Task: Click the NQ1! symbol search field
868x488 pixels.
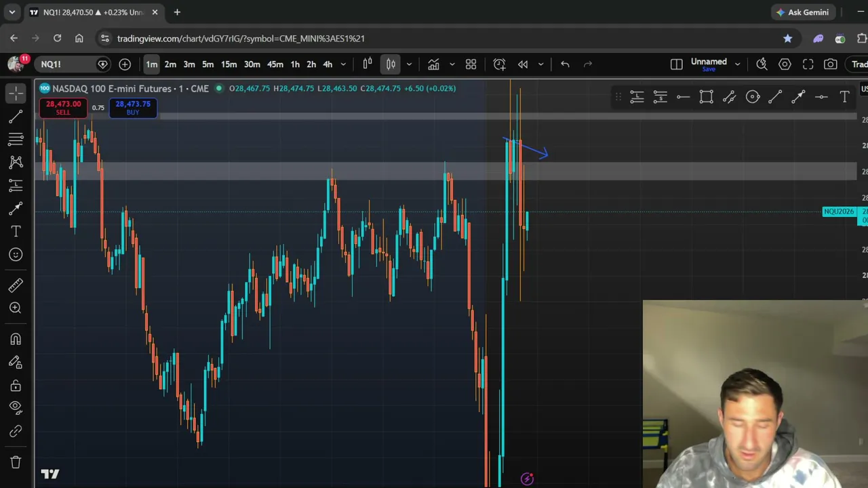Action: pyautogui.click(x=73, y=64)
